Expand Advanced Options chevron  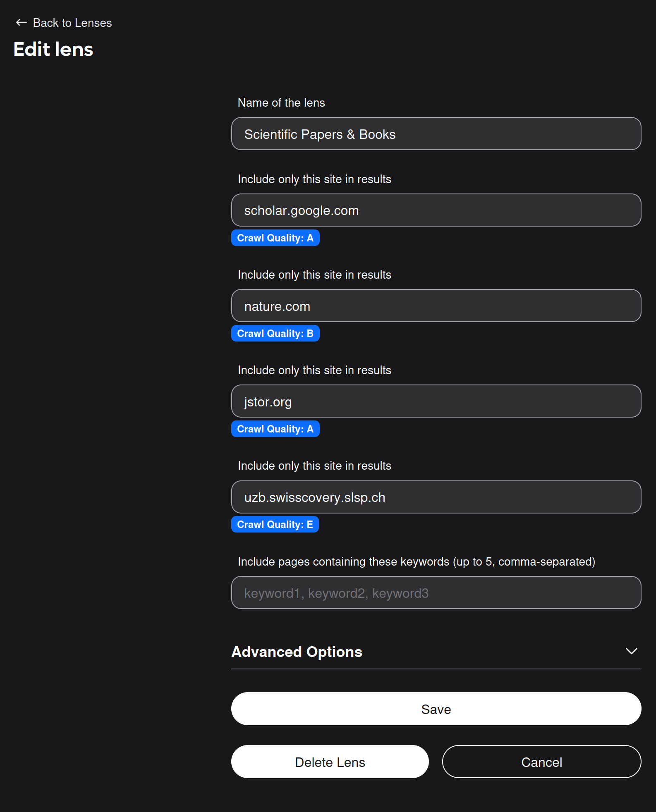tap(631, 651)
